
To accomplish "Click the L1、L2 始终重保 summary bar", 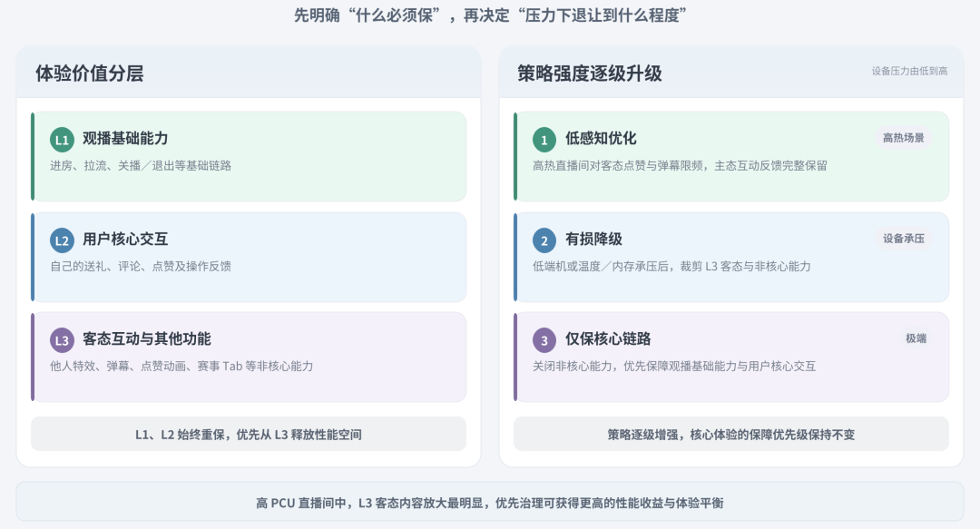I will point(249,434).
